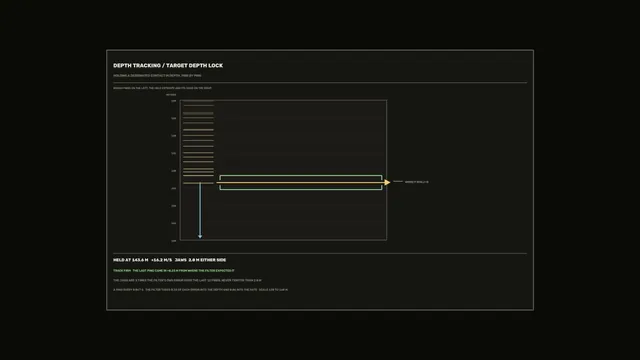This screenshot has height=360, width=640.
Task: Click the orange held-depth arrowhead on the chart
Action: tap(387, 182)
